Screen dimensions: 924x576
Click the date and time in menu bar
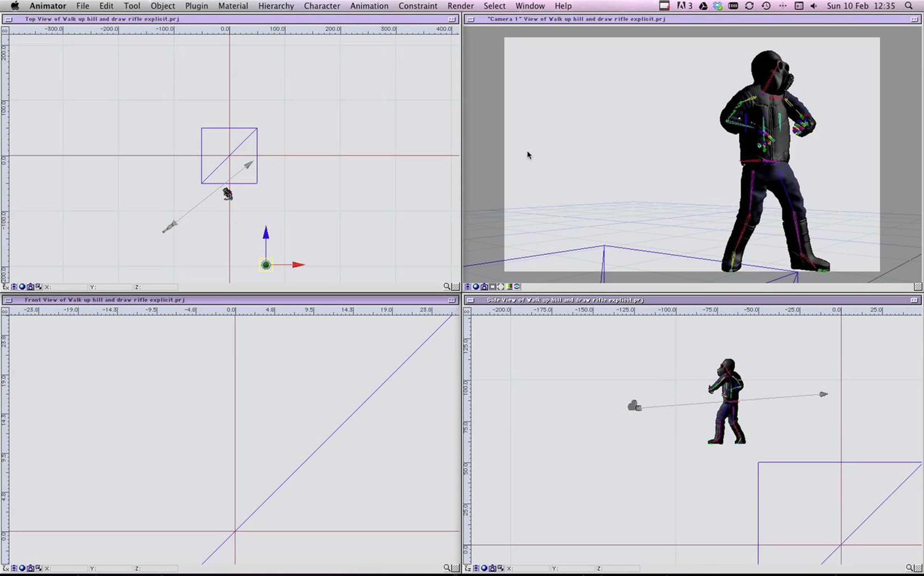pyautogui.click(x=861, y=6)
